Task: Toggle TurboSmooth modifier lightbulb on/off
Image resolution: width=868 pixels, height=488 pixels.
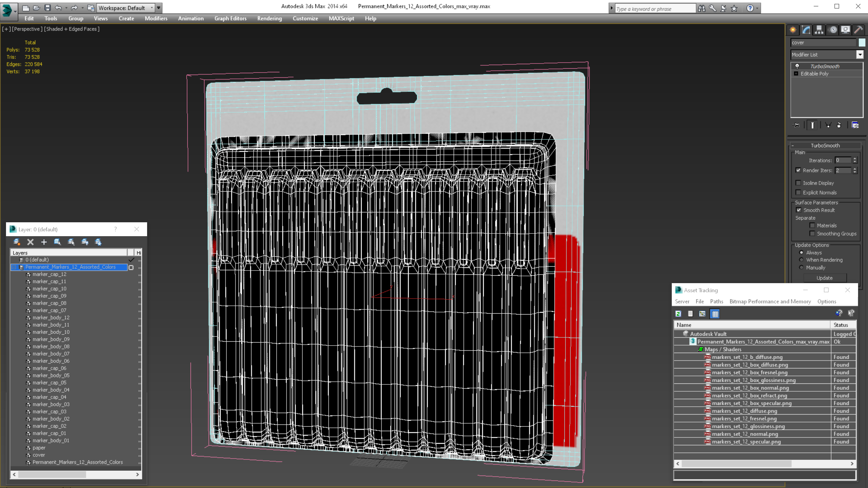Action: (797, 66)
